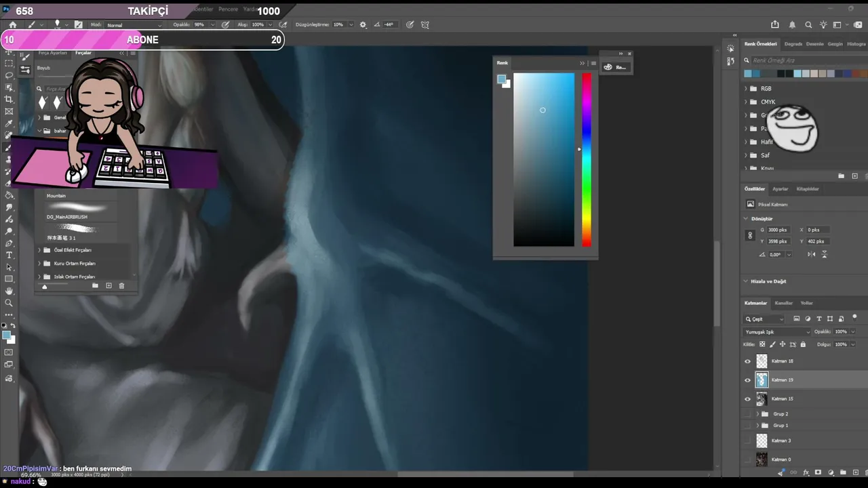Create new layer plus icon
The image size is (868, 488).
(855, 472)
